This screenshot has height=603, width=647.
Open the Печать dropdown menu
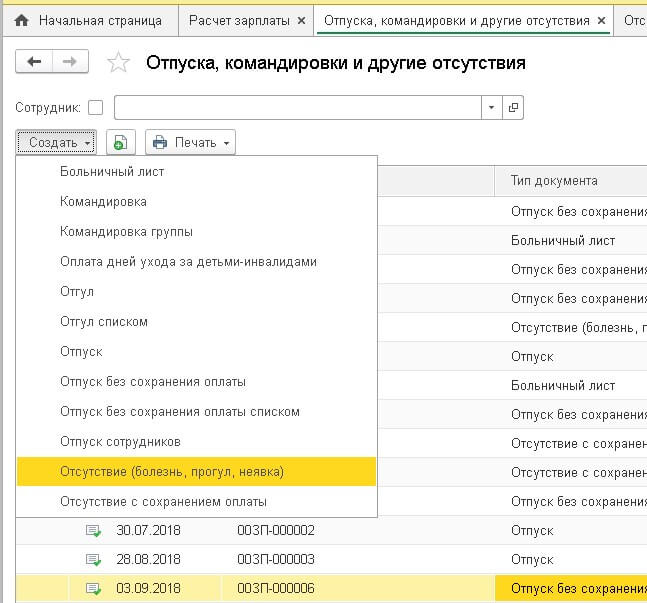190,142
